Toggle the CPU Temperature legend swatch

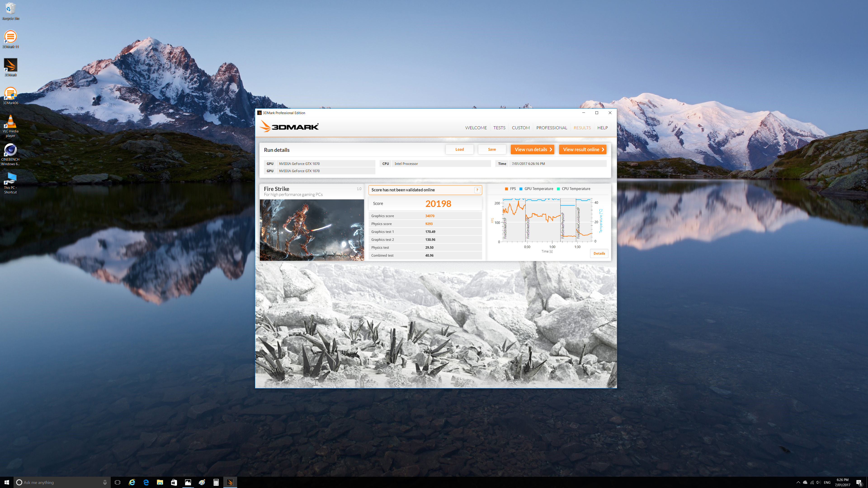(558, 189)
